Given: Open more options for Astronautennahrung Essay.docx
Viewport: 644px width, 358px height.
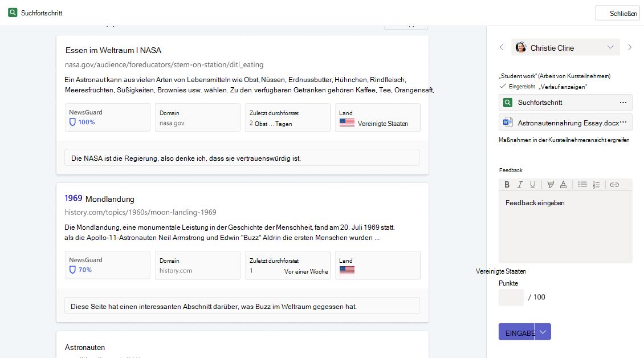Looking at the screenshot, I should pos(623,123).
